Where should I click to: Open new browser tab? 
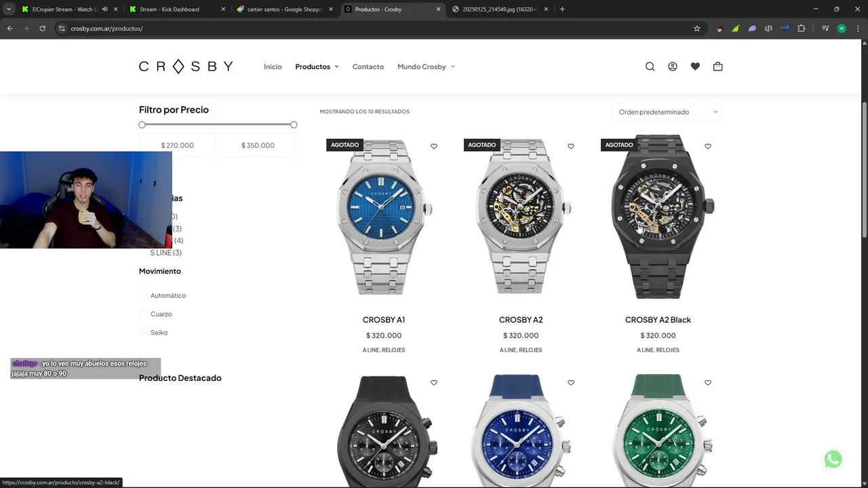click(x=562, y=9)
